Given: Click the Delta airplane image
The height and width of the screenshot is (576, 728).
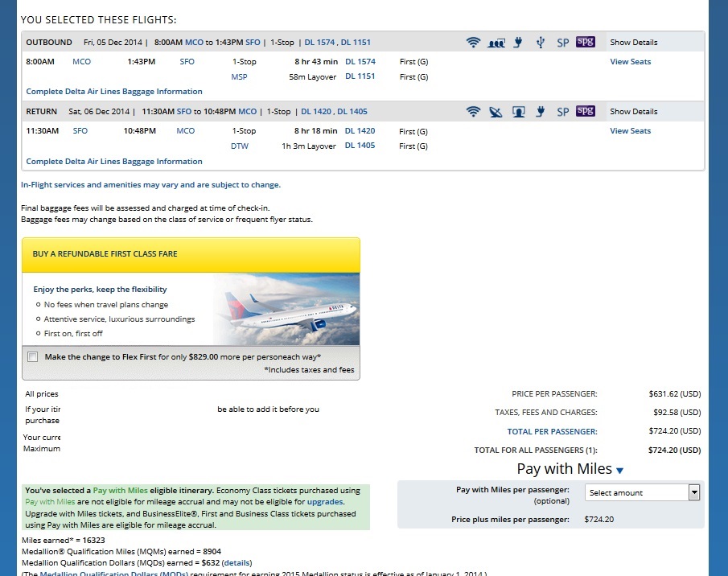Looking at the screenshot, I should [x=286, y=310].
